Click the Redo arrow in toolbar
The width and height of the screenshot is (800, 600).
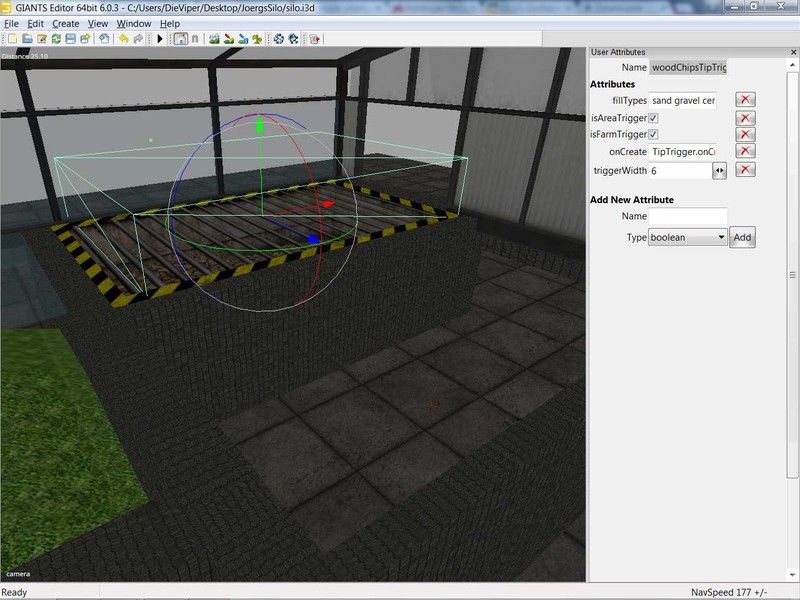click(138, 39)
